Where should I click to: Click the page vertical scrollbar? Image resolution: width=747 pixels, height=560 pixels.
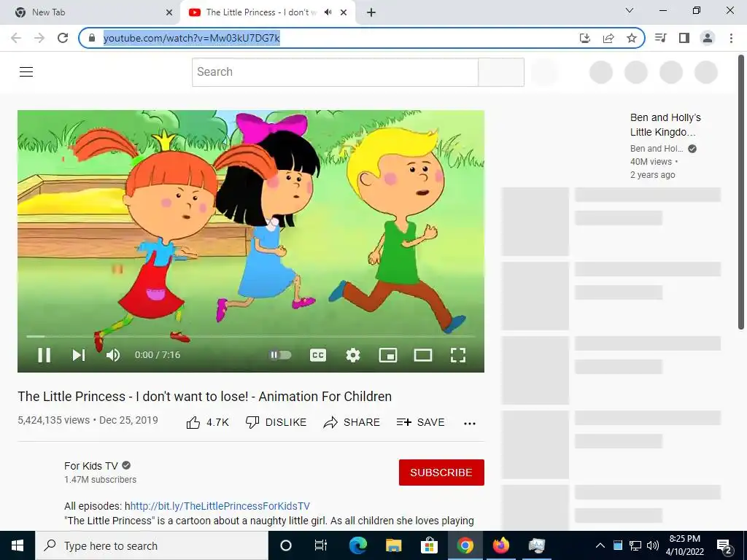pos(741,192)
